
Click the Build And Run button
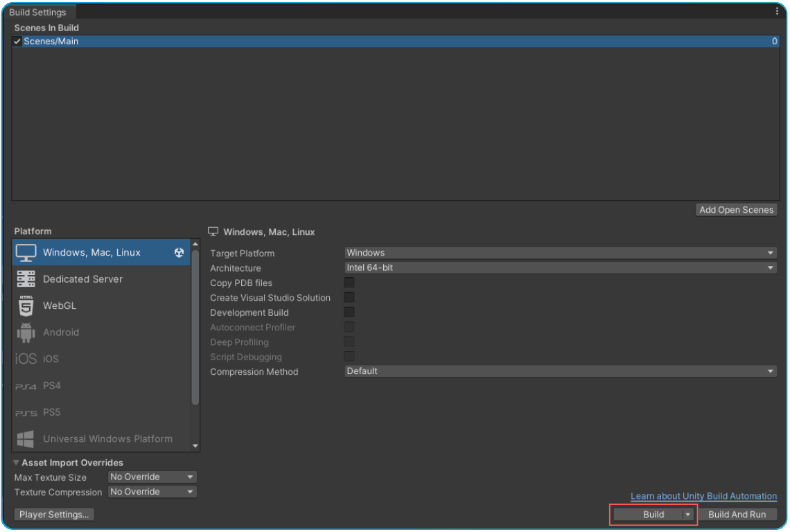737,515
